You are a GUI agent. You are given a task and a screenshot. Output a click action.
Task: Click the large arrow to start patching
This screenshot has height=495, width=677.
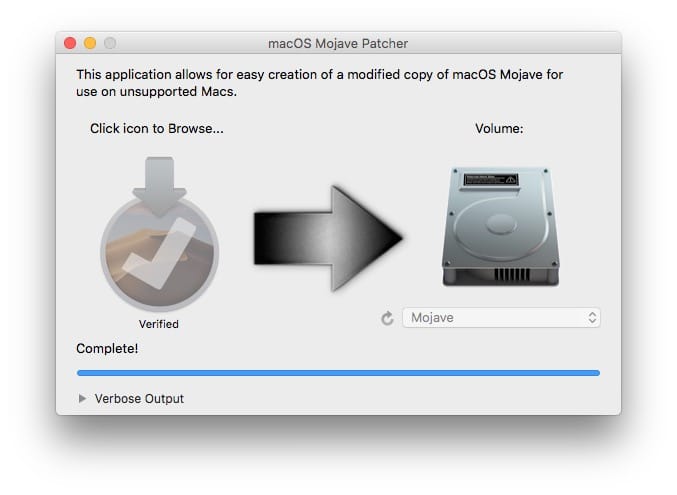coord(328,238)
